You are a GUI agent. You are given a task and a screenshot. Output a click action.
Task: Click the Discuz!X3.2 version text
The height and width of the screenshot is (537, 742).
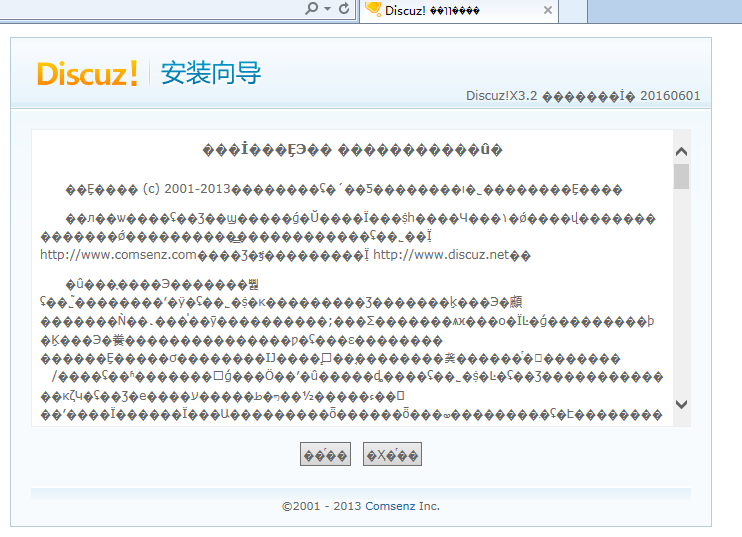click(x=502, y=96)
